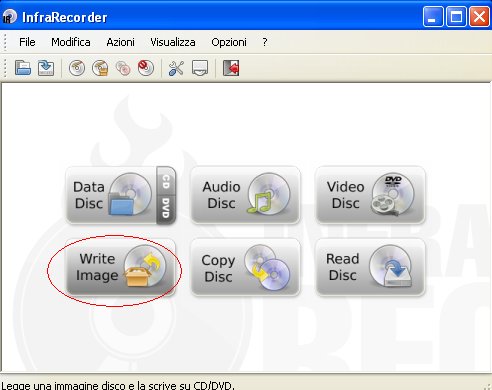Click the Exit red arrow toolbar icon
The width and height of the screenshot is (492, 390).
231,68
